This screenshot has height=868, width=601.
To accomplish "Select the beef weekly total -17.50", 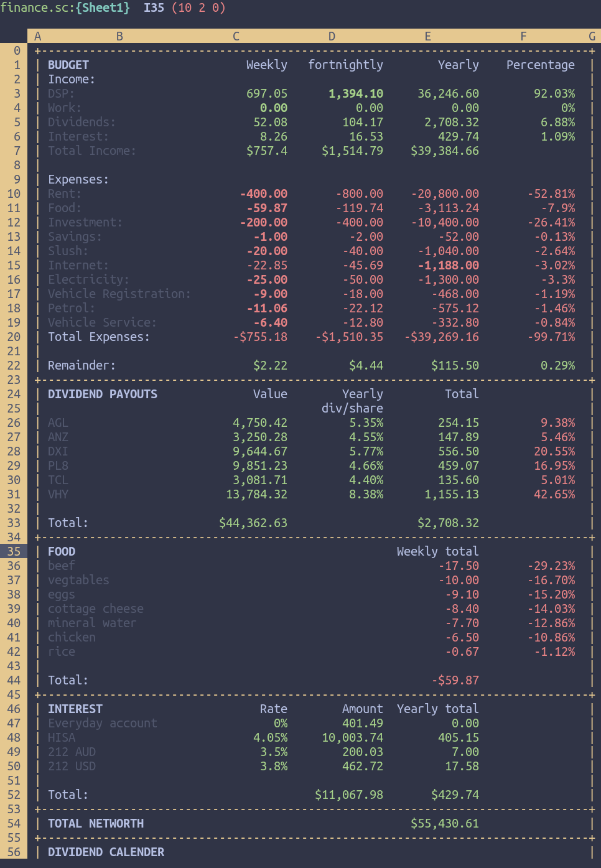I will coord(459,566).
